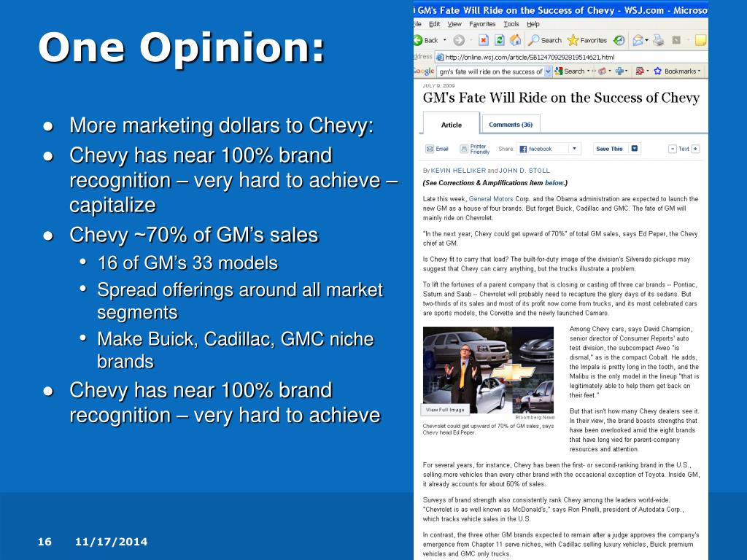Click the greyed Edit page icon
Image resolution: width=747 pixels, height=560 pixels.
676,41
